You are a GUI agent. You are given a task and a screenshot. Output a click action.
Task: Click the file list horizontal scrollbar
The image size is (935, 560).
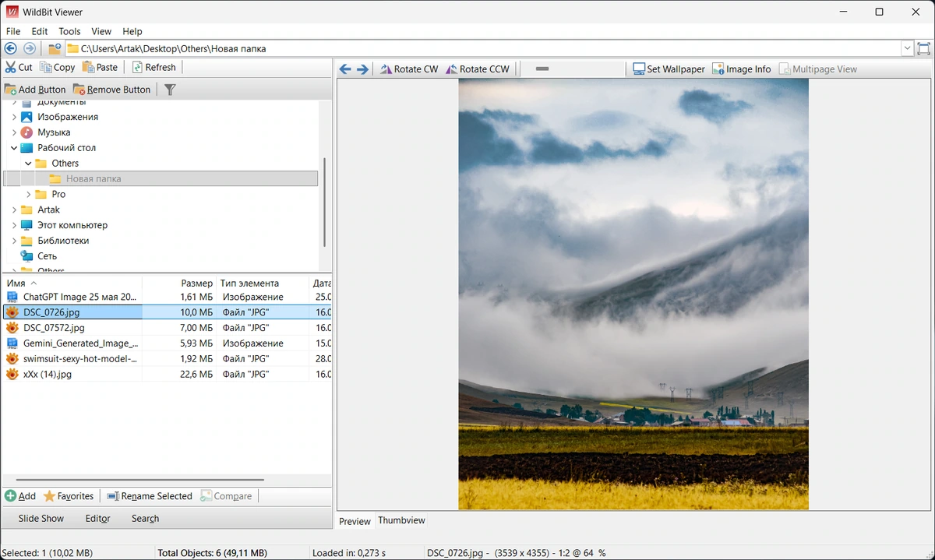(x=140, y=480)
